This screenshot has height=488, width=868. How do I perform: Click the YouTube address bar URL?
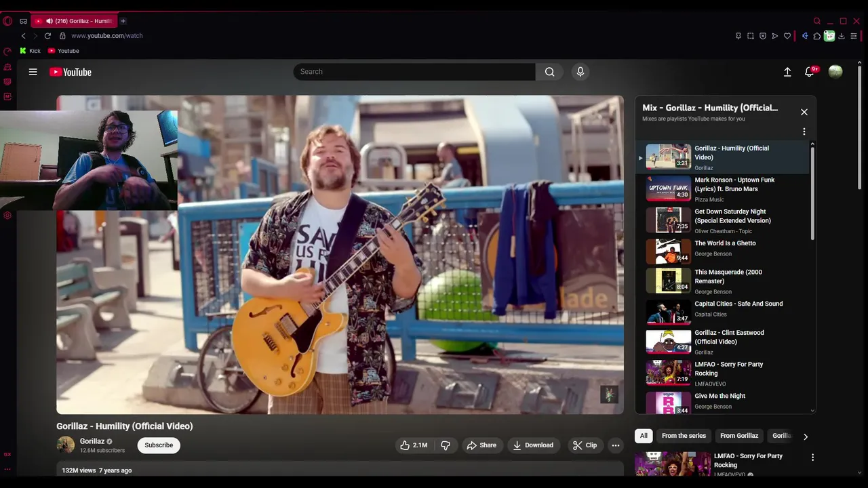[107, 36]
